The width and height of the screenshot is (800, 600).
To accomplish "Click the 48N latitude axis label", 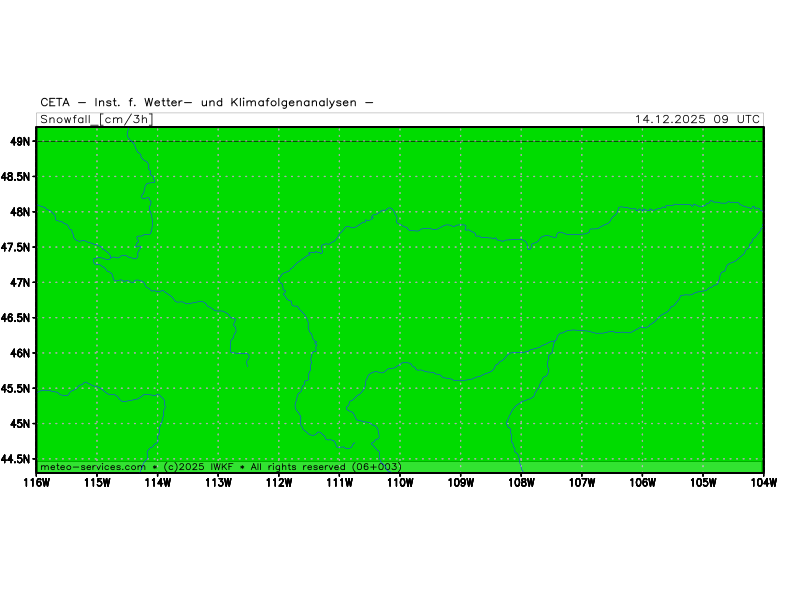I will pos(20,212).
